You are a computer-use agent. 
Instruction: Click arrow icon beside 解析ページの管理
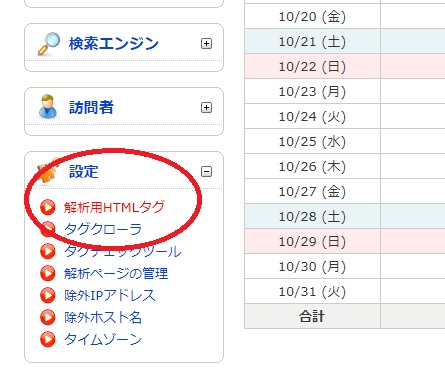pos(48,273)
